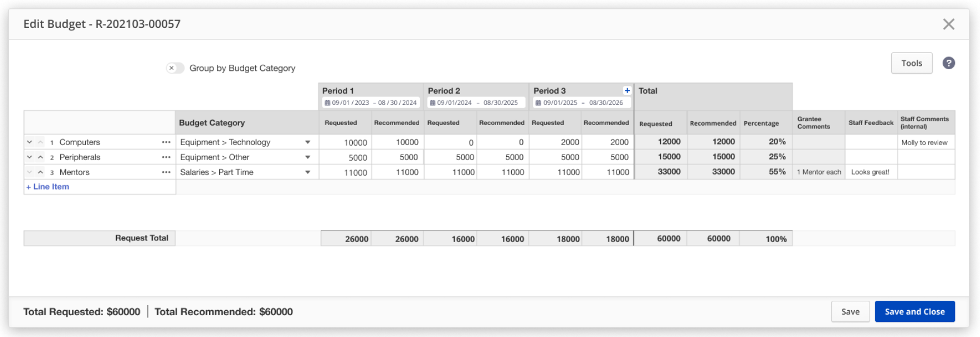Open Salaries > Part Time dropdown
Image resolution: width=980 pixels, height=337 pixels.
307,172
